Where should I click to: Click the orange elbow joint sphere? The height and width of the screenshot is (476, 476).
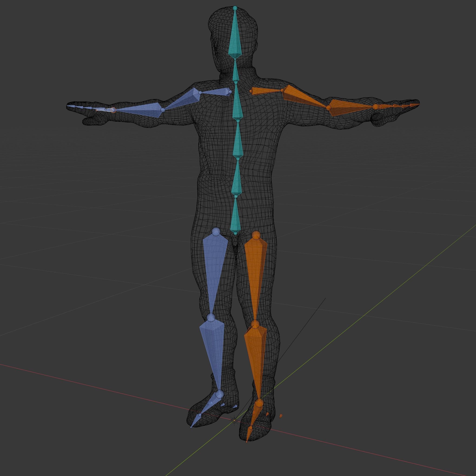coord(328,108)
